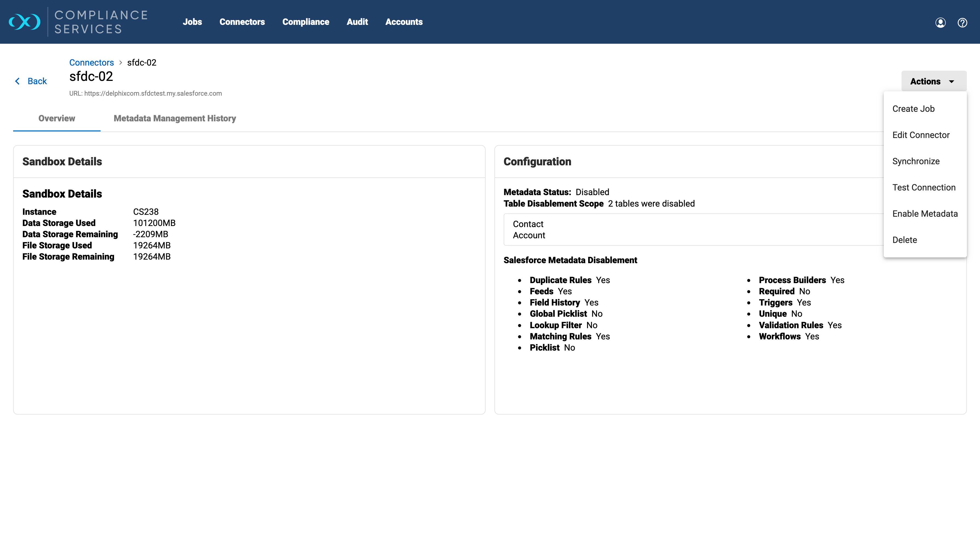Viewport: 980px width, 552px height.
Task: Open the help question mark icon
Action: pos(962,23)
